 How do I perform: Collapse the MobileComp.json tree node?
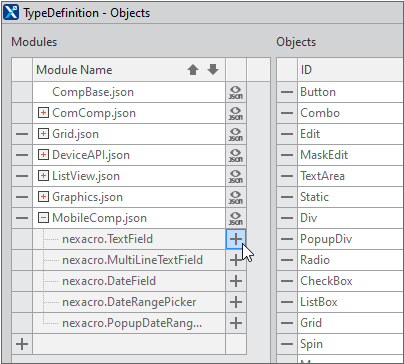(43, 218)
